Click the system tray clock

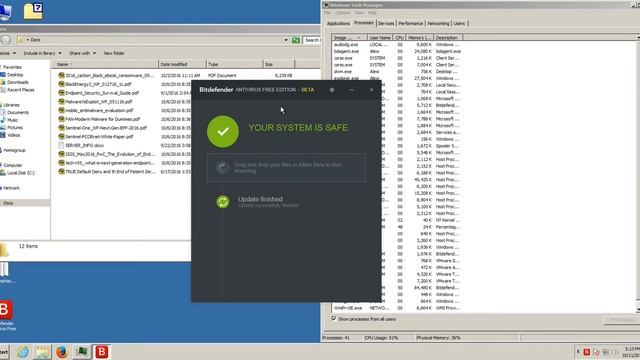point(631,352)
